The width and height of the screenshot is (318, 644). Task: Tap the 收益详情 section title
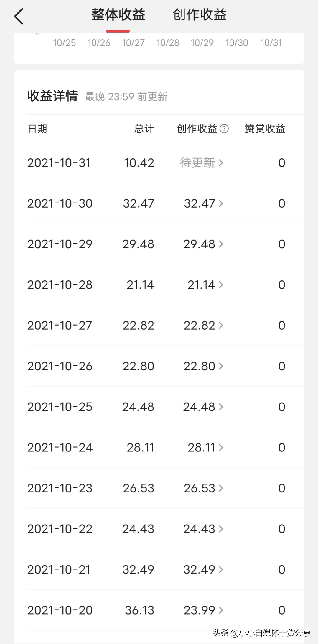[52, 96]
